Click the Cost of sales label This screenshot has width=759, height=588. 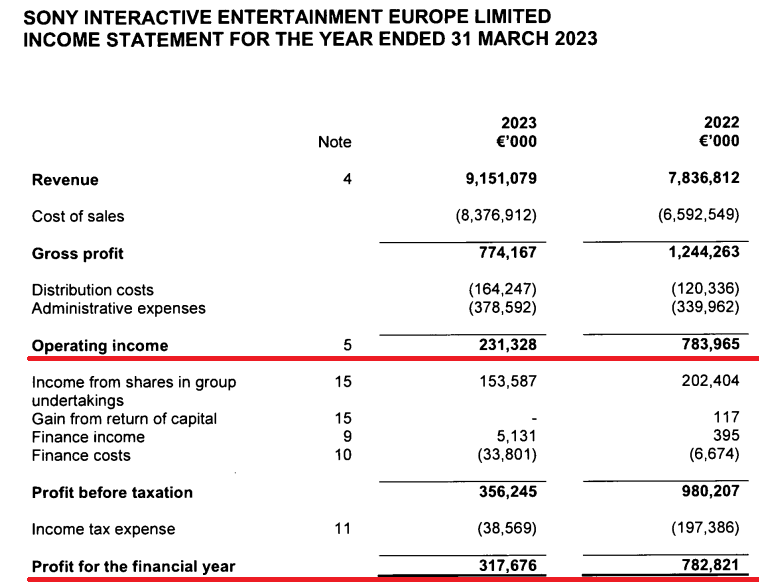78,216
